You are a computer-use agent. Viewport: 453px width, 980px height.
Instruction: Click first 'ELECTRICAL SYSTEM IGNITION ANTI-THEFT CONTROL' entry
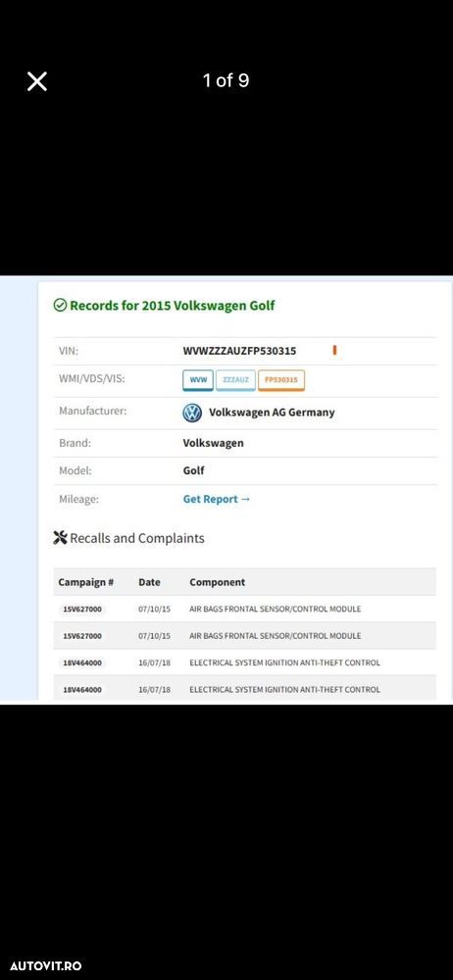pos(284,662)
